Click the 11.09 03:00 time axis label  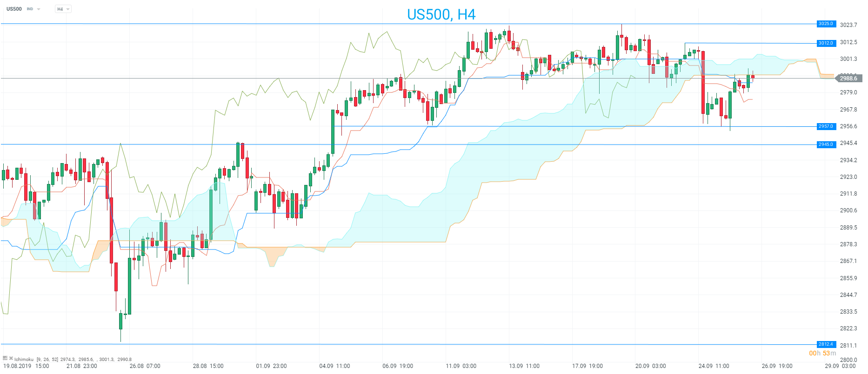[461, 366]
